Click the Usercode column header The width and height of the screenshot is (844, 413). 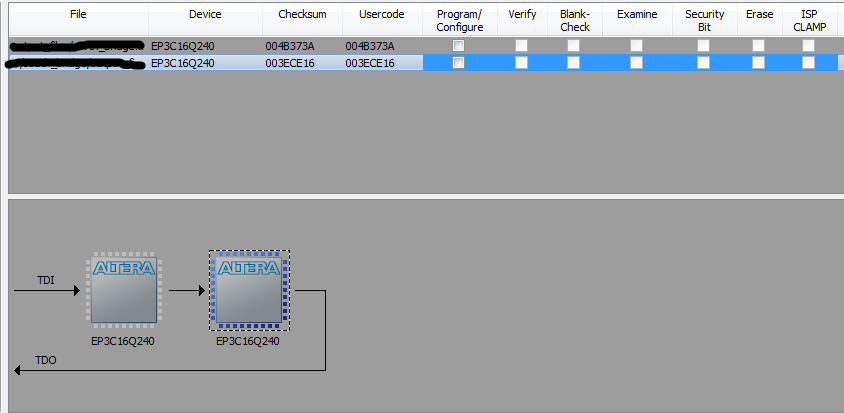(x=382, y=20)
